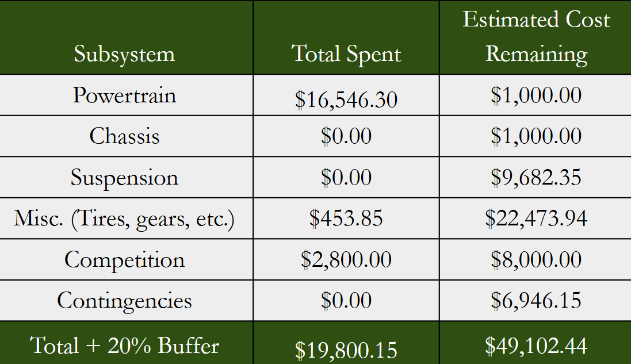Select the $9,682.35 Suspension remaining cell
The height and width of the screenshot is (364, 631).
536,177
